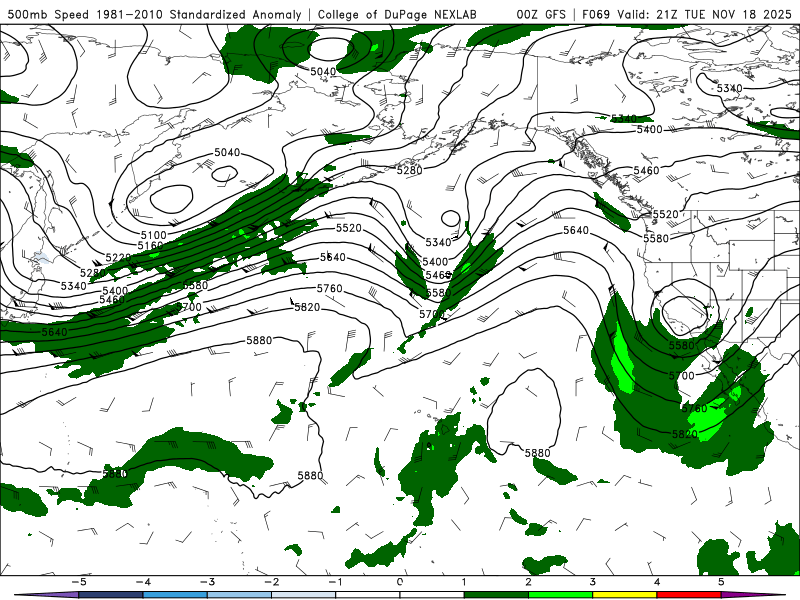Click the colorbar tick label "1"
This screenshot has height=600, width=800.
pyautogui.click(x=464, y=582)
